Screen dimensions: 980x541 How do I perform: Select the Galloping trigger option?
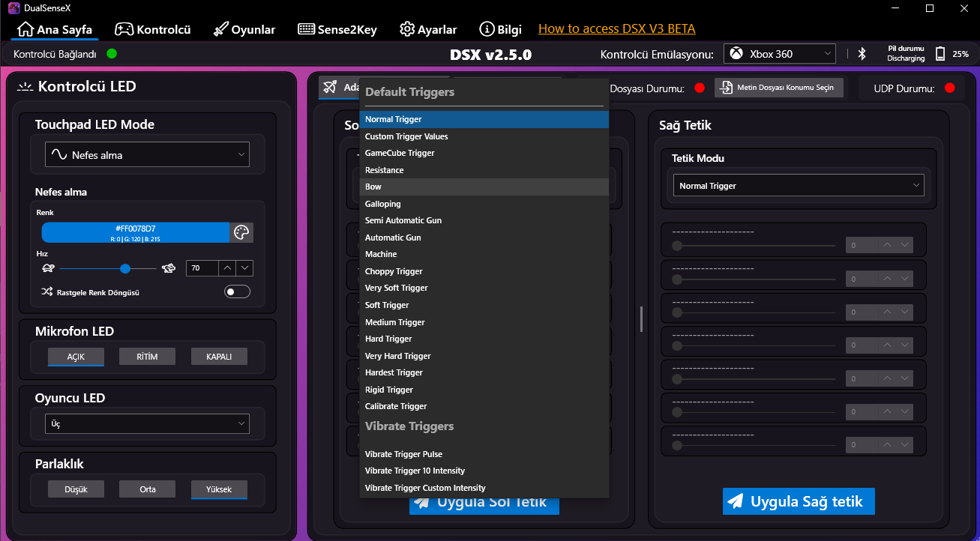pyautogui.click(x=484, y=204)
